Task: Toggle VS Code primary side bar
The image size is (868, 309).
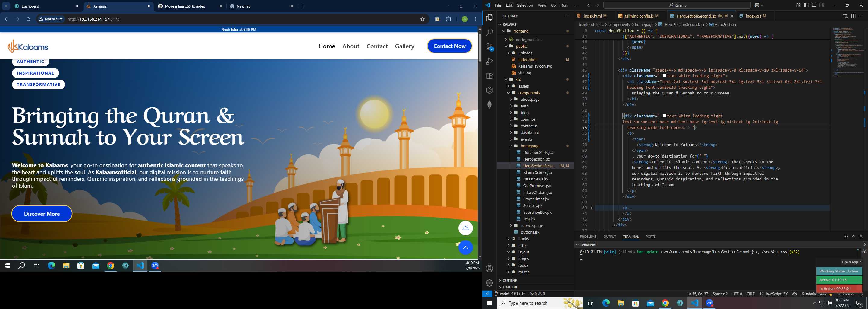Action: click(x=806, y=5)
